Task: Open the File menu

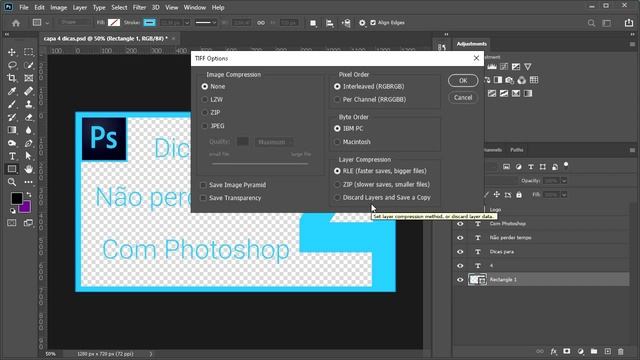Action: (x=24, y=7)
